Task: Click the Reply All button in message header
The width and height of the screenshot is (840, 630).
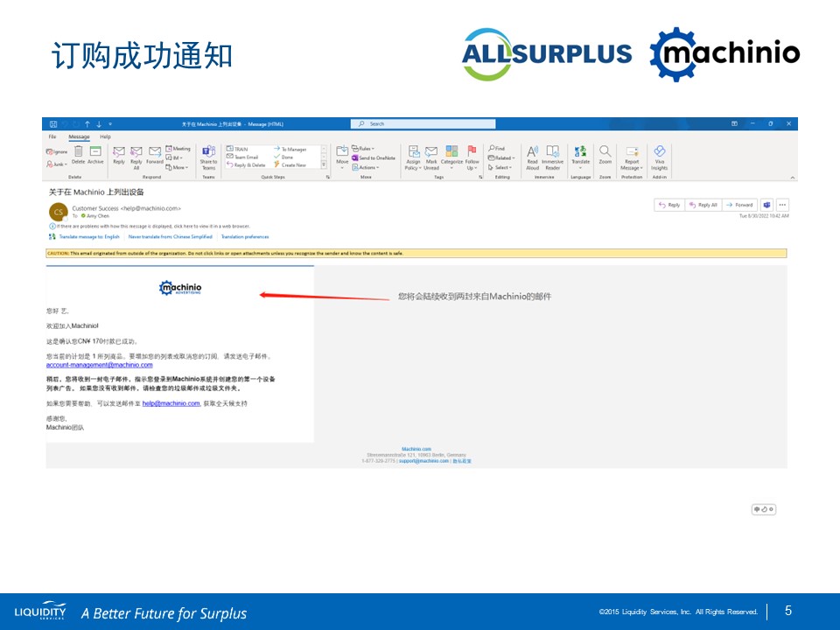Action: 703,205
